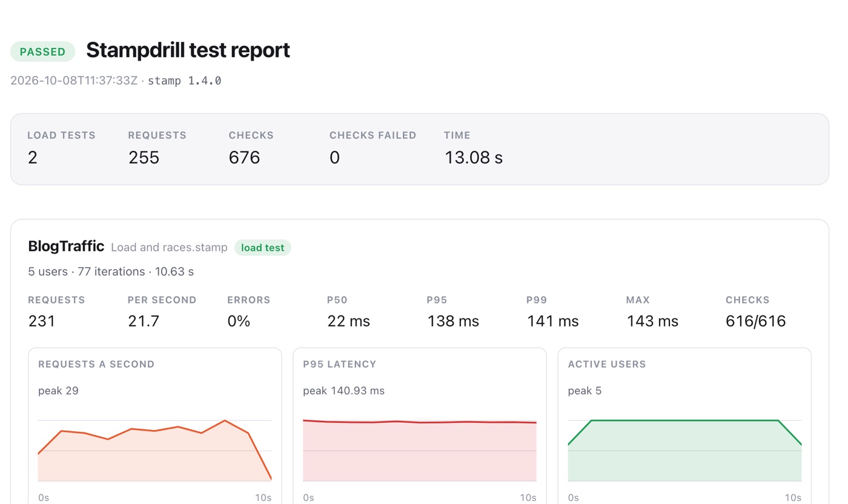Select the "Stampdrill test report" title

pos(188,50)
